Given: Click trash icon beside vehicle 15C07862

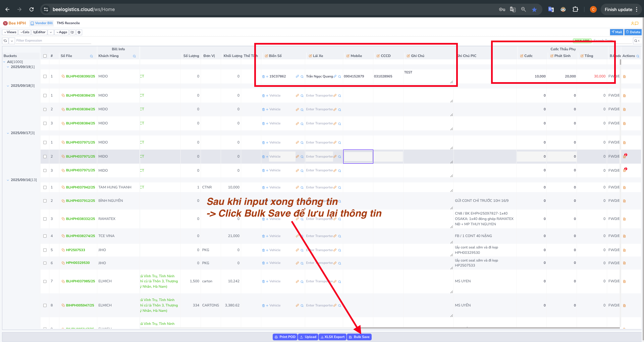Looking at the screenshot, I should click(263, 77).
